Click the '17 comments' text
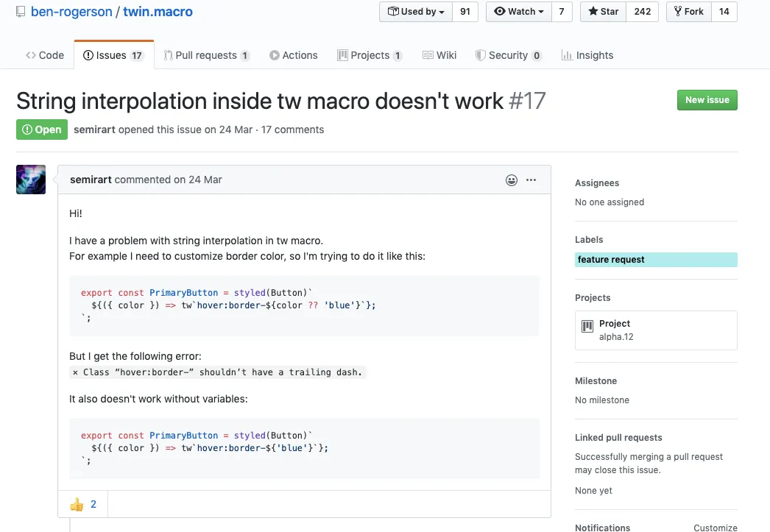The height and width of the screenshot is (532, 770). point(292,130)
